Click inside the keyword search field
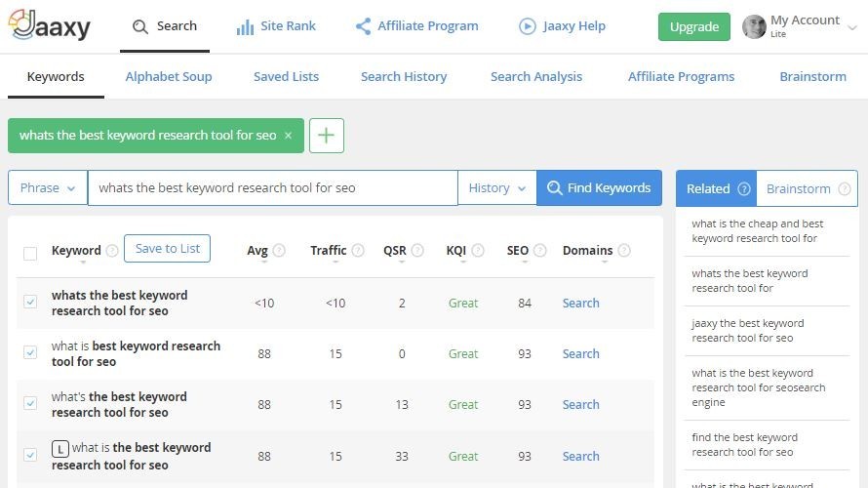The image size is (868, 488). click(273, 187)
